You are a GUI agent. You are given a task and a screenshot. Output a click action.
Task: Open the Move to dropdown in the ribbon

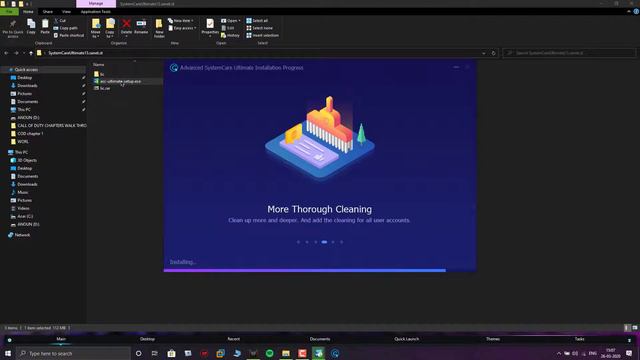96,28
